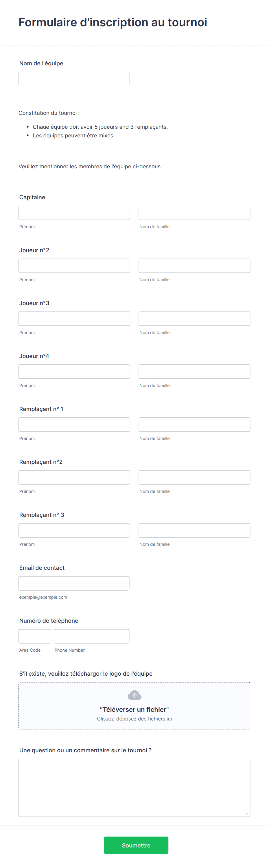Click the Joueur n°4 Prénom field
This screenshot has height=868, width=269.
click(74, 371)
